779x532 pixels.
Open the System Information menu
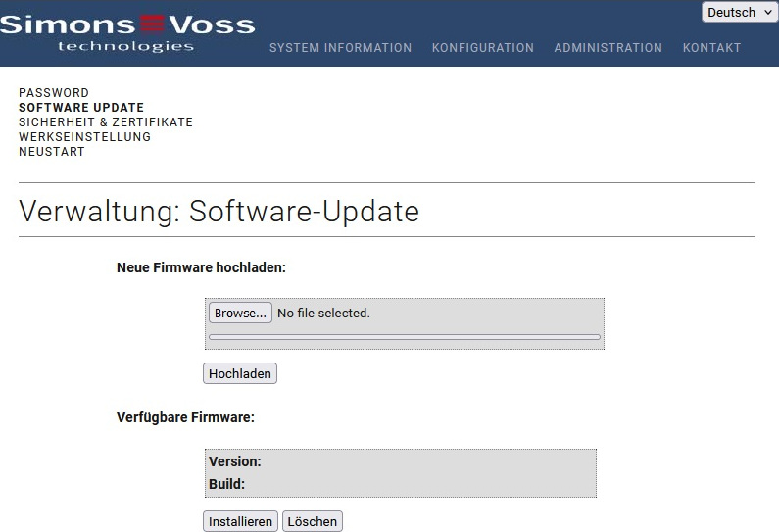click(340, 48)
